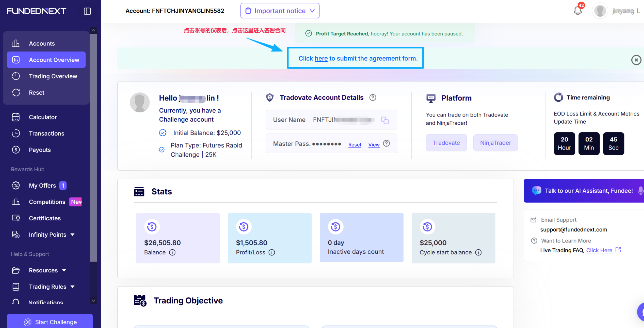Click the support@fundednext.com email
Screen dimensions: 644x328
[x=574, y=230]
